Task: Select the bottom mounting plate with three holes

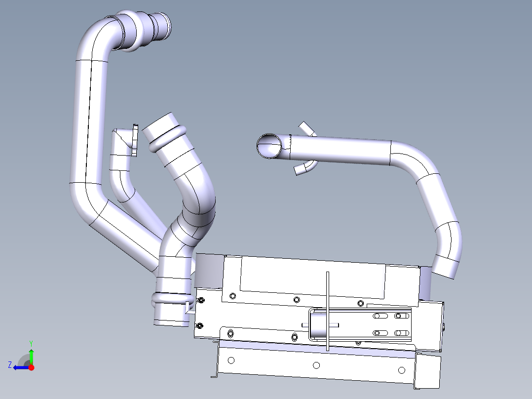Action: (315, 364)
